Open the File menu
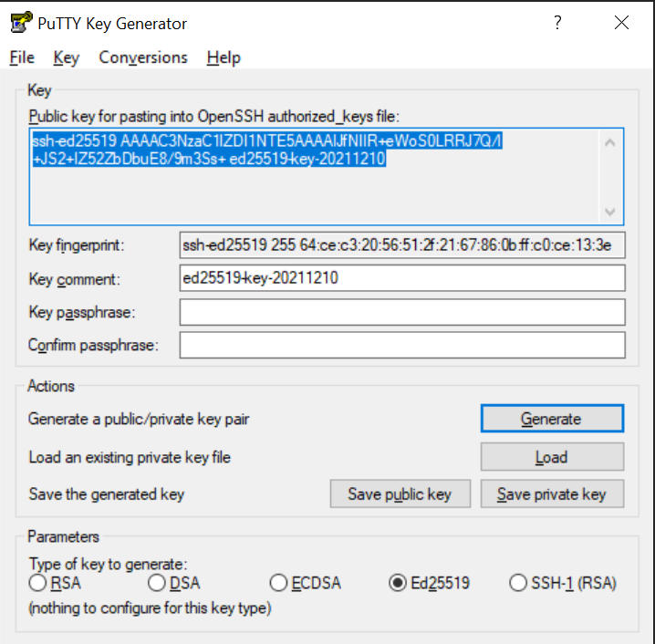Viewport: 655px width, 644px height. click(22, 57)
